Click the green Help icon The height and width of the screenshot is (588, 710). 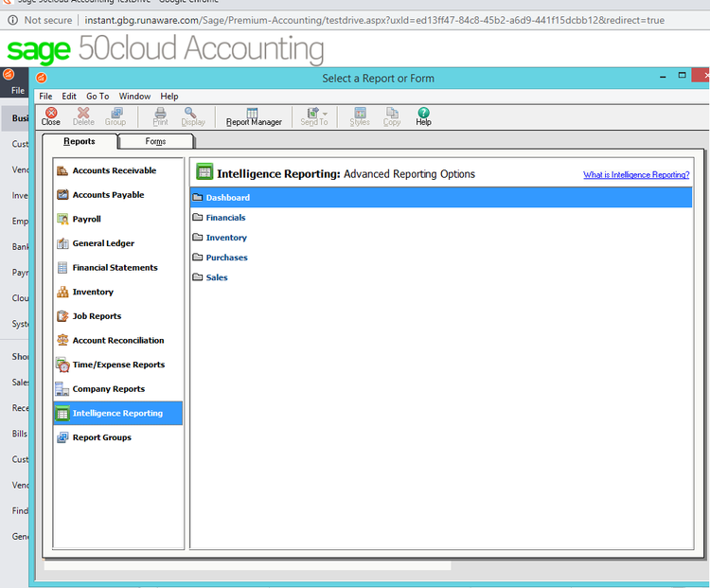click(x=423, y=113)
